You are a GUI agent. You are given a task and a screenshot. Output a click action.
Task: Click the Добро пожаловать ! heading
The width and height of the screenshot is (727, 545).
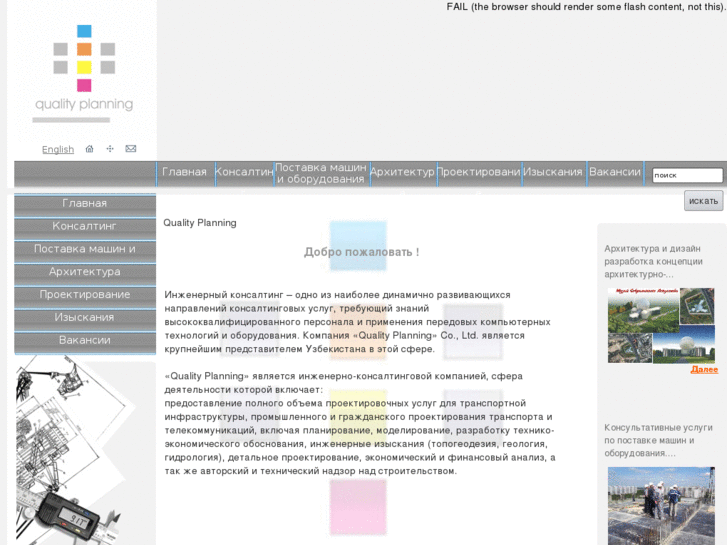click(x=362, y=252)
